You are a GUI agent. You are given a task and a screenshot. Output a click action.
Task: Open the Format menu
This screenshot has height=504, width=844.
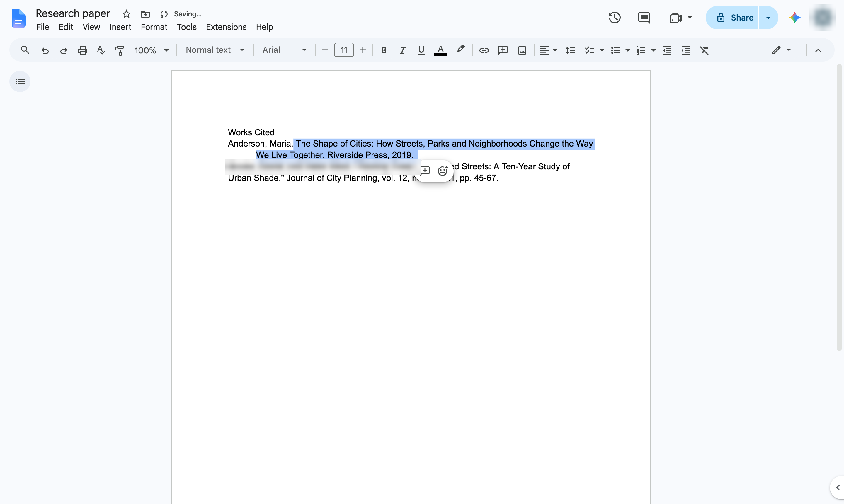point(154,27)
